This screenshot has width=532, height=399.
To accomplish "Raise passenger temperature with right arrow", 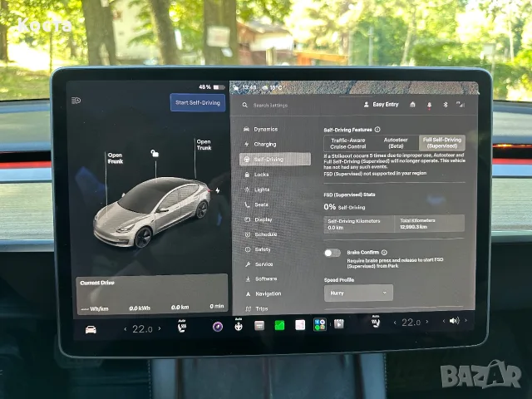I will click(x=427, y=322).
